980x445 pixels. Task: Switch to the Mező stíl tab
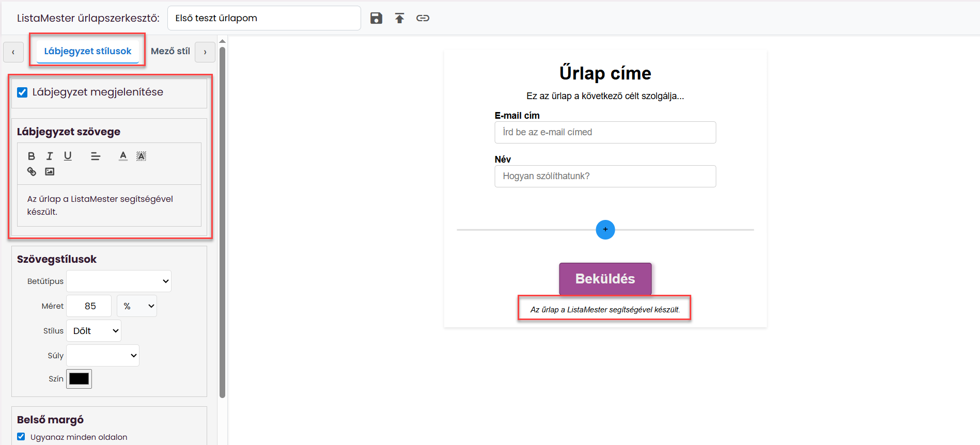pyautogui.click(x=170, y=51)
